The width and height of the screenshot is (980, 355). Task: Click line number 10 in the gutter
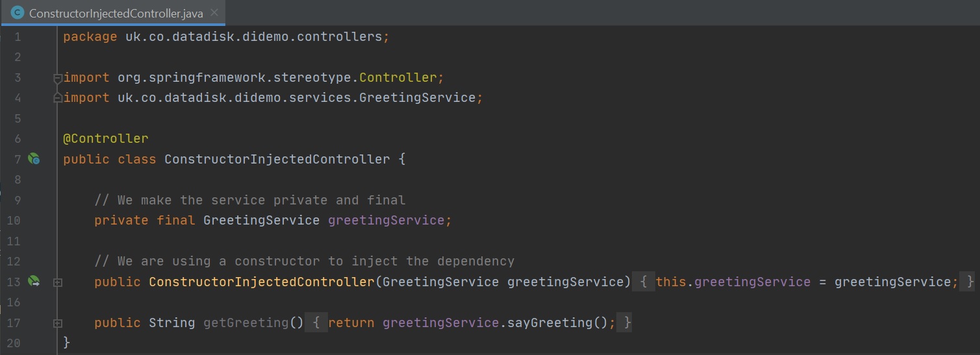point(14,221)
